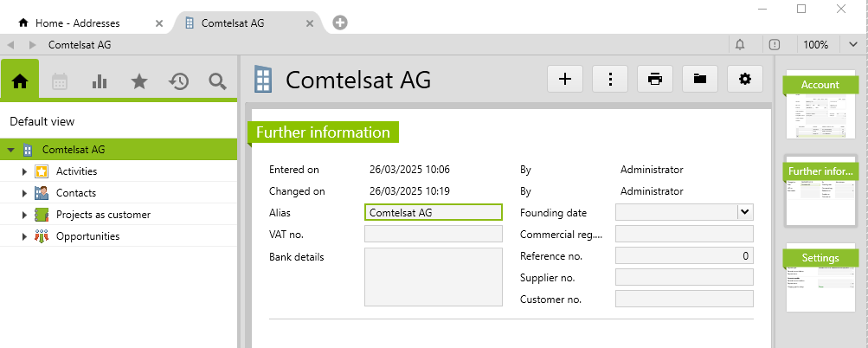Open the calendar tab in sidebar
Viewport: 868px width, 348px height.
coord(60,81)
